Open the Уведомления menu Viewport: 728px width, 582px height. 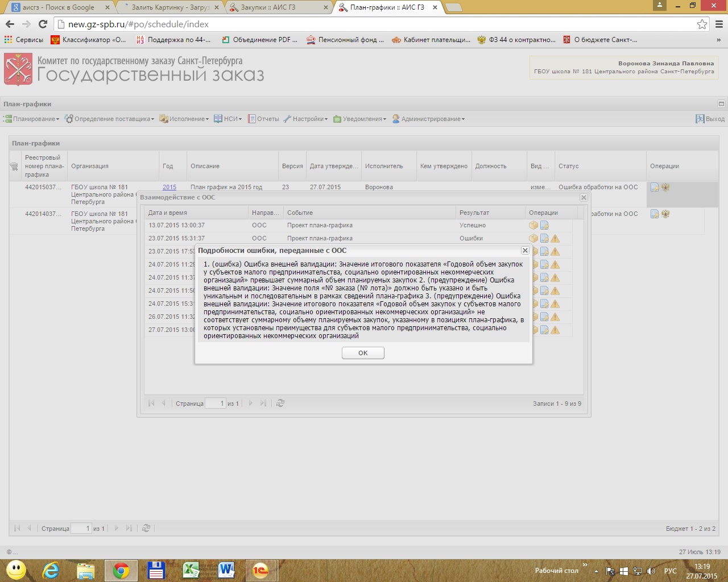tap(359, 119)
